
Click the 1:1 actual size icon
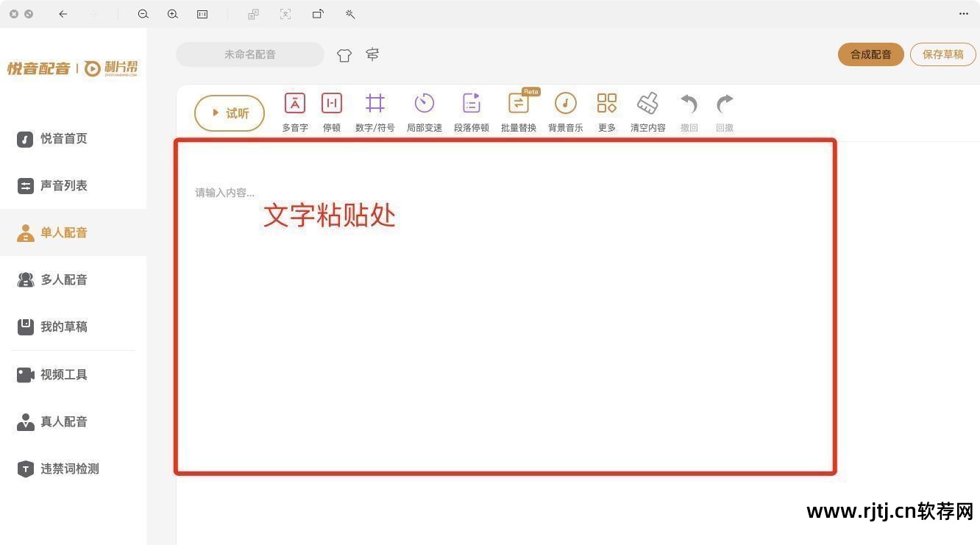[x=202, y=14]
